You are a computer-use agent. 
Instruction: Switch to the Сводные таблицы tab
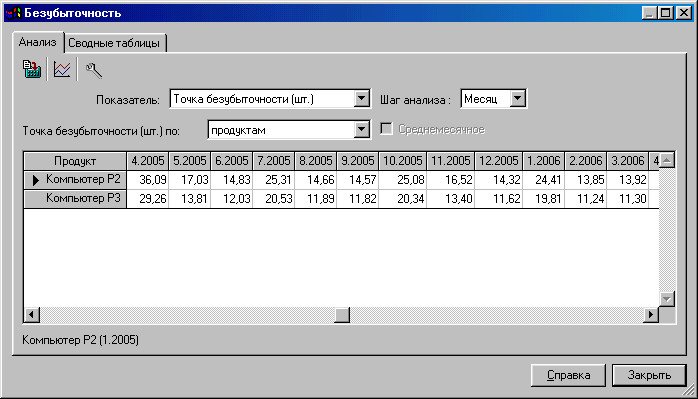point(115,44)
